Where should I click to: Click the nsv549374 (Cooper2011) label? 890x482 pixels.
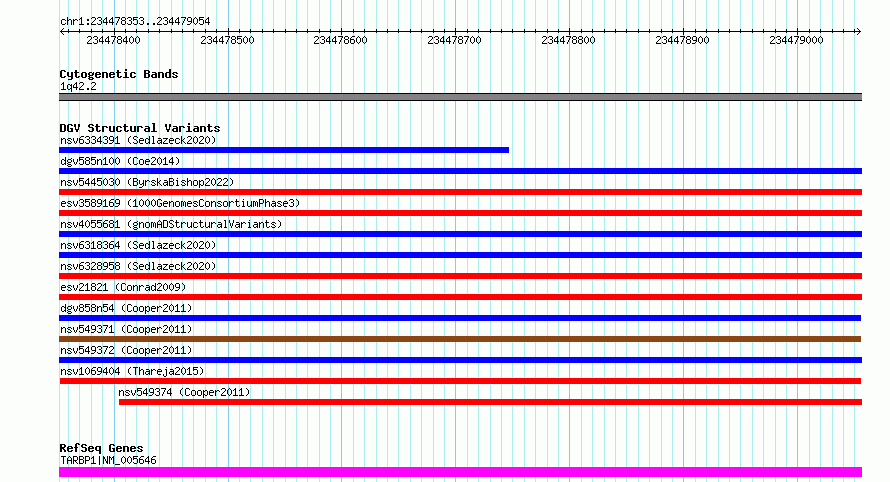(184, 392)
